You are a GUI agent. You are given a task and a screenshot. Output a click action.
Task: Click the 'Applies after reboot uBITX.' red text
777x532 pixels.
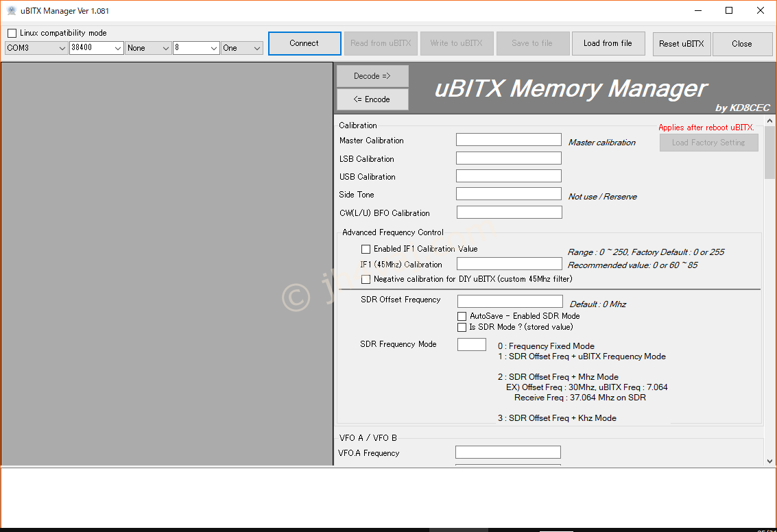coord(706,128)
